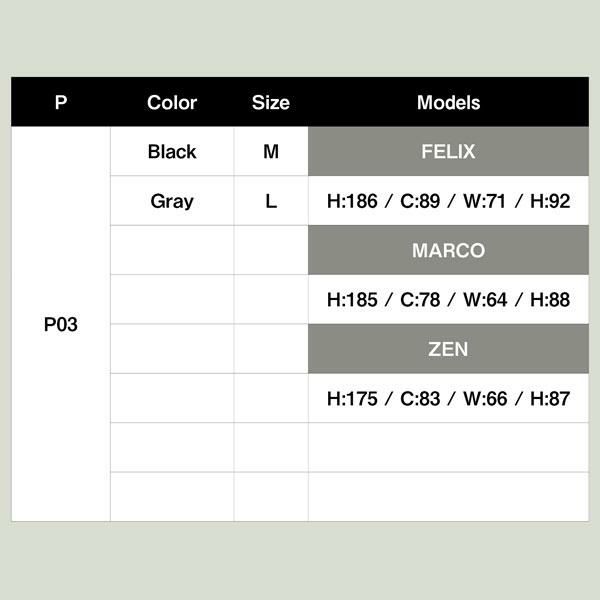Click FELIX's measurements starting with H:186
Screen dimensions: 600x600
[x=448, y=201]
